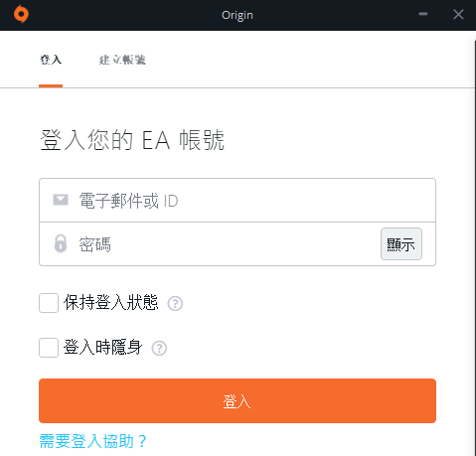Click the orange 登入 button
The width and height of the screenshot is (476, 456).
(x=238, y=400)
